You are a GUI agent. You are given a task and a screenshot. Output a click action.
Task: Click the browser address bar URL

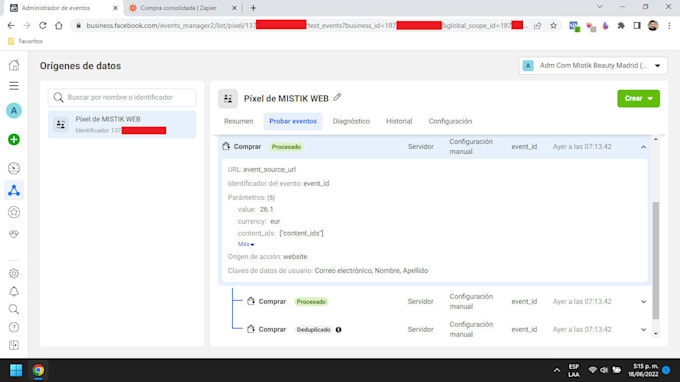point(304,26)
